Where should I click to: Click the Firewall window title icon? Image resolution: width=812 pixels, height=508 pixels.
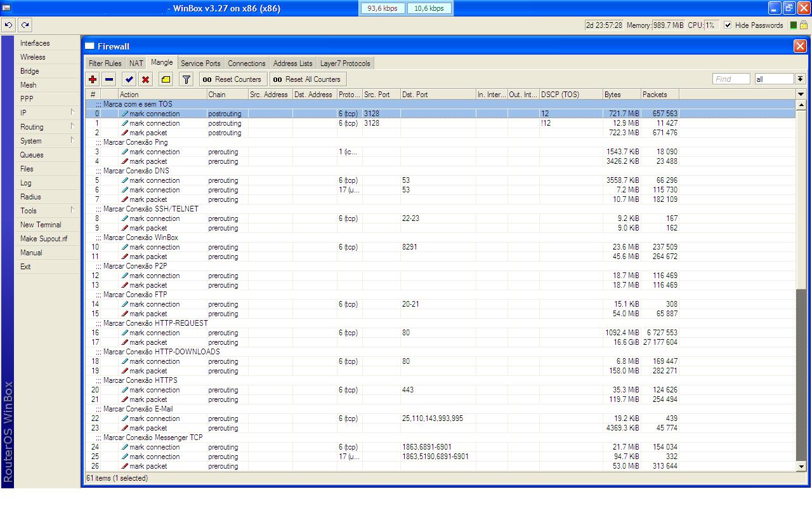[90, 46]
